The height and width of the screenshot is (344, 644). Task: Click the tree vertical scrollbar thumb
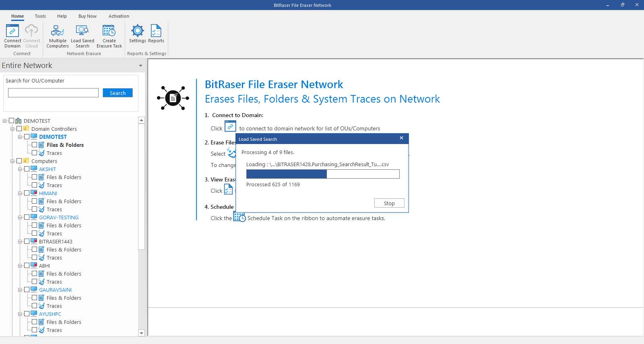point(141,187)
